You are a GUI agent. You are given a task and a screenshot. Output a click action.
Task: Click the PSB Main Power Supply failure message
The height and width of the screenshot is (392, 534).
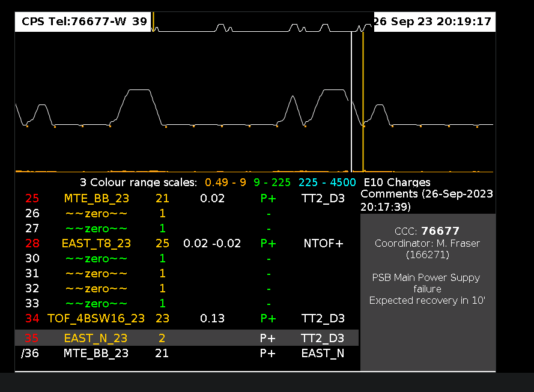click(x=428, y=283)
